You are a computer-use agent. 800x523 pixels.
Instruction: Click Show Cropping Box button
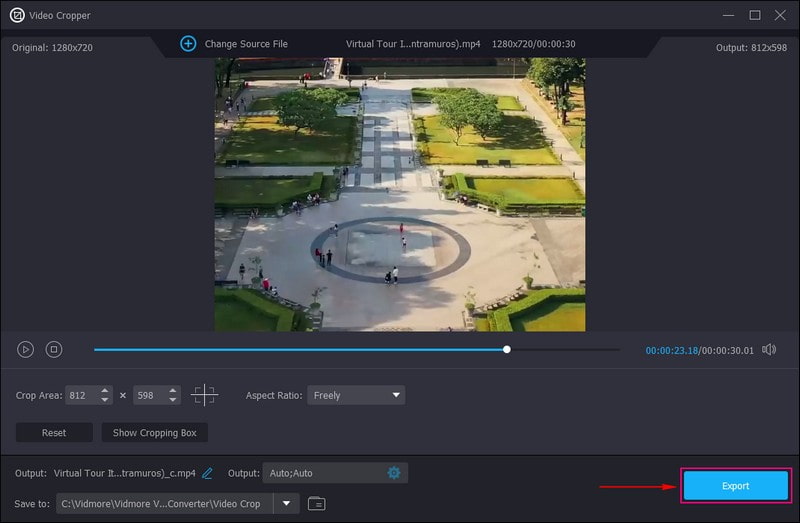pos(154,433)
